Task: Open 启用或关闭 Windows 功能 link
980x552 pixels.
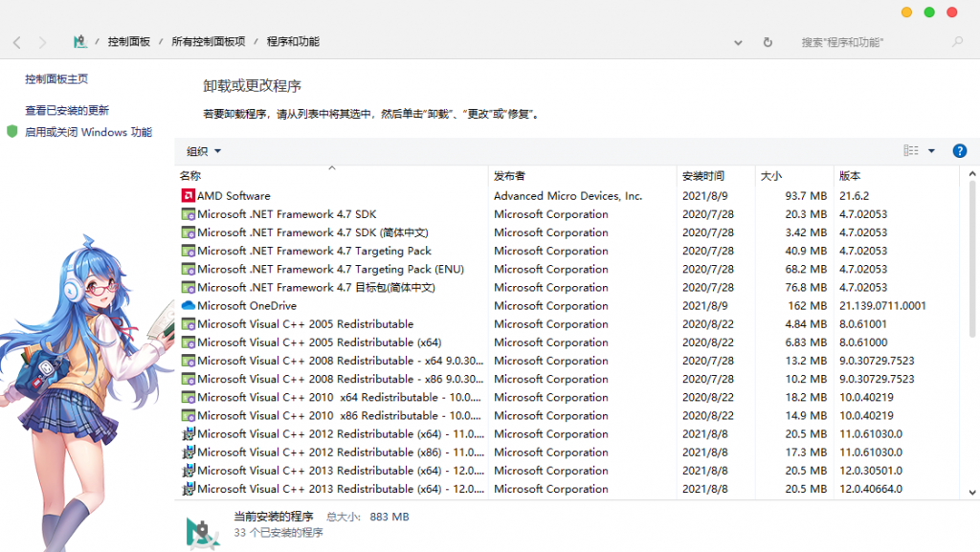Action: coord(88,132)
